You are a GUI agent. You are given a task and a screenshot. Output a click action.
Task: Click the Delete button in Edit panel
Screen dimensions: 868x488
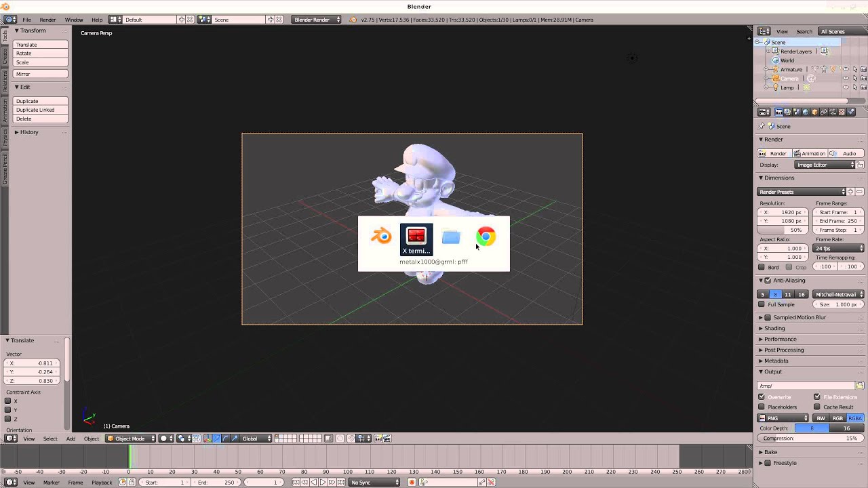pos(41,119)
